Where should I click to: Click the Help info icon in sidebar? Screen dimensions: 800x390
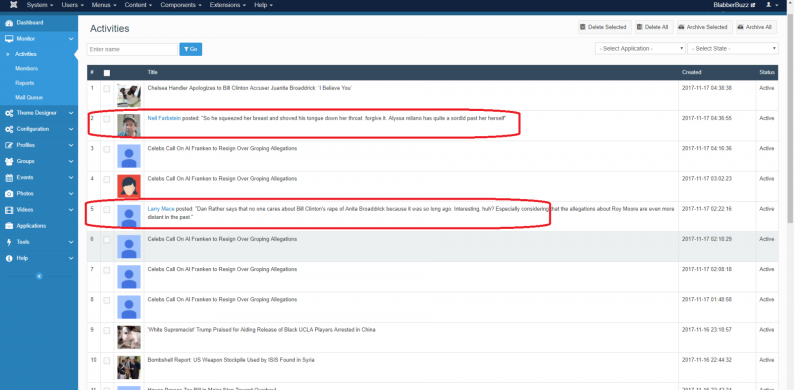coord(9,259)
